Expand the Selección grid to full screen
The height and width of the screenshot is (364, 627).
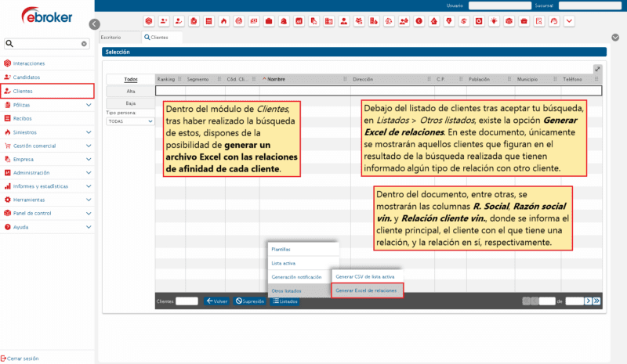point(597,69)
